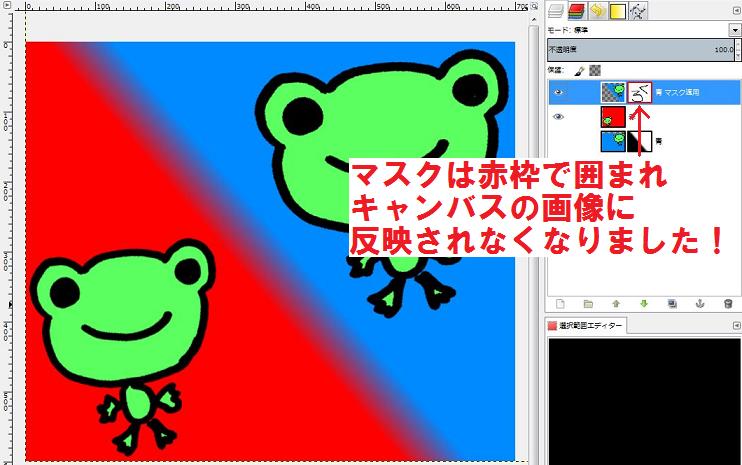This screenshot has height=465, width=742.
Task: Anchor the floating layer with anchor icon
Action: tap(700, 304)
